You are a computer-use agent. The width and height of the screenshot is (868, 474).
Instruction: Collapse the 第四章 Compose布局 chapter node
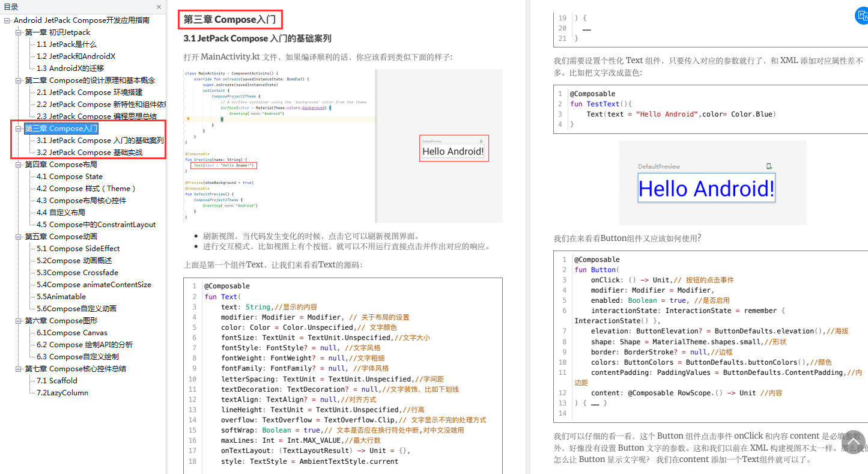[x=19, y=165]
